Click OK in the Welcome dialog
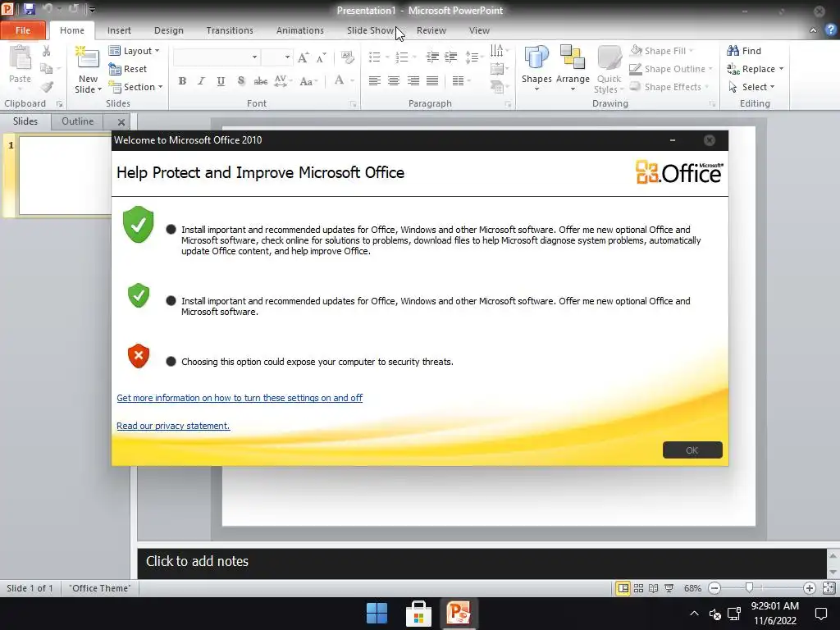The image size is (840, 630). point(692,450)
